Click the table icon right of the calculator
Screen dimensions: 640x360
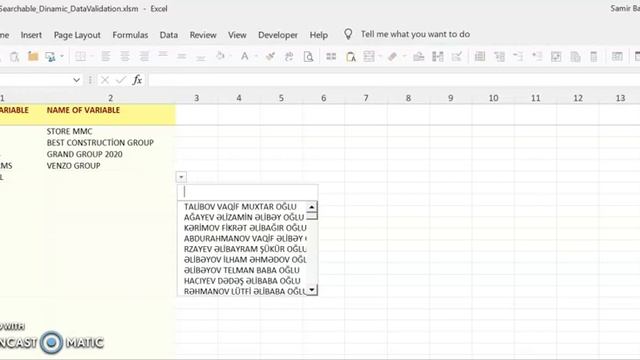[617, 56]
